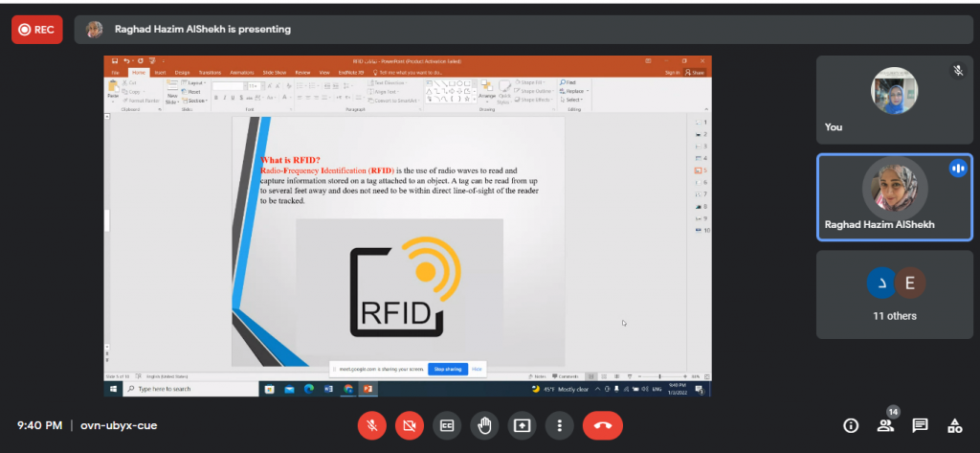Open more options three-dot menu
The image size is (980, 453).
click(559, 425)
